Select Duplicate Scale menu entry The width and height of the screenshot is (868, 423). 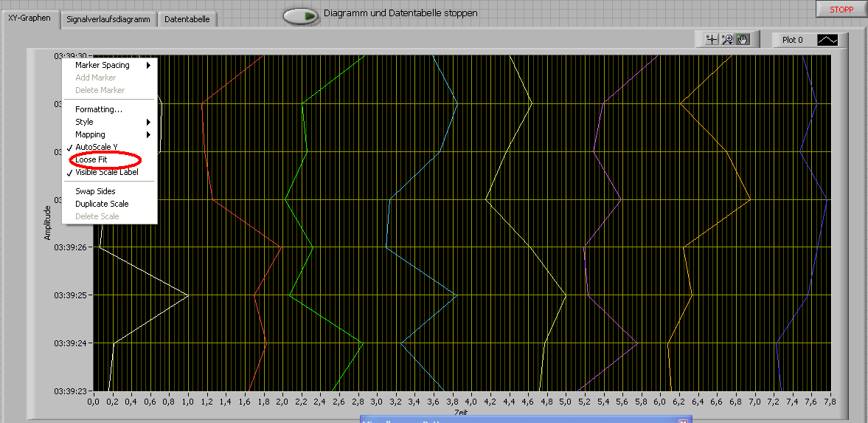coord(110,204)
